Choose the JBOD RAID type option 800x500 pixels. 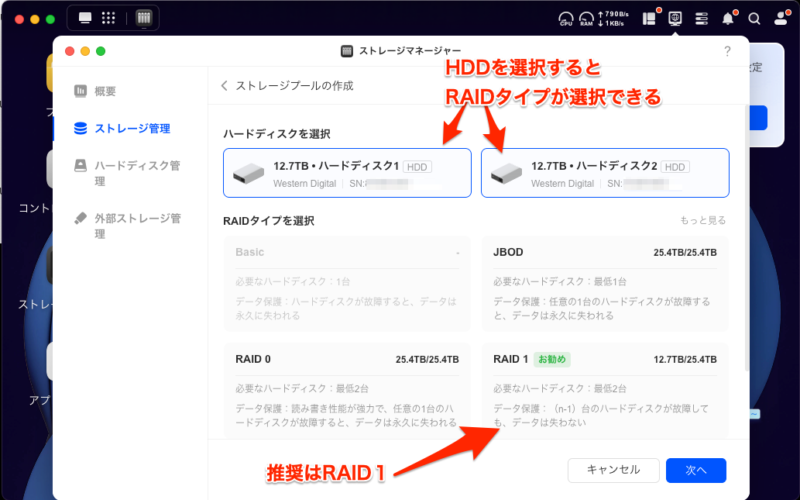pos(605,284)
